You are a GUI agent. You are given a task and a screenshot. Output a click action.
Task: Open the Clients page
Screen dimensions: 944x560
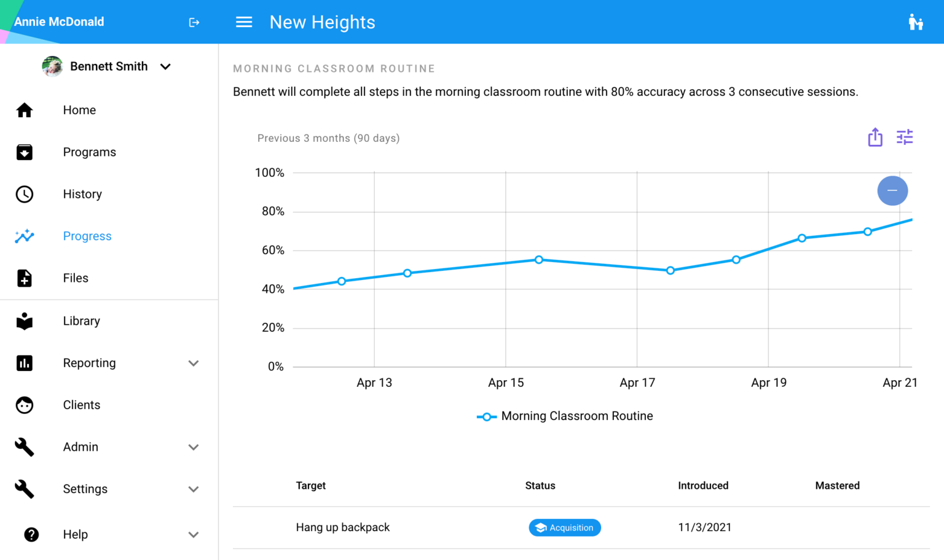coord(81,405)
